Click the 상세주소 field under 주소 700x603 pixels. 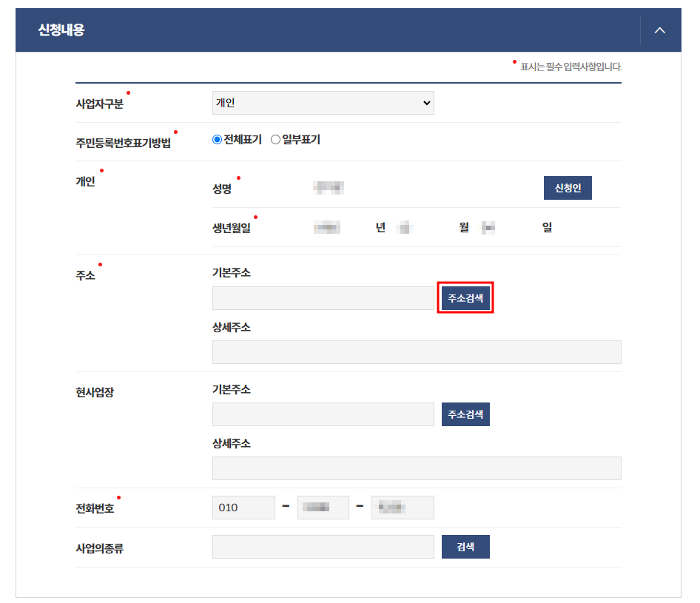[x=416, y=351]
